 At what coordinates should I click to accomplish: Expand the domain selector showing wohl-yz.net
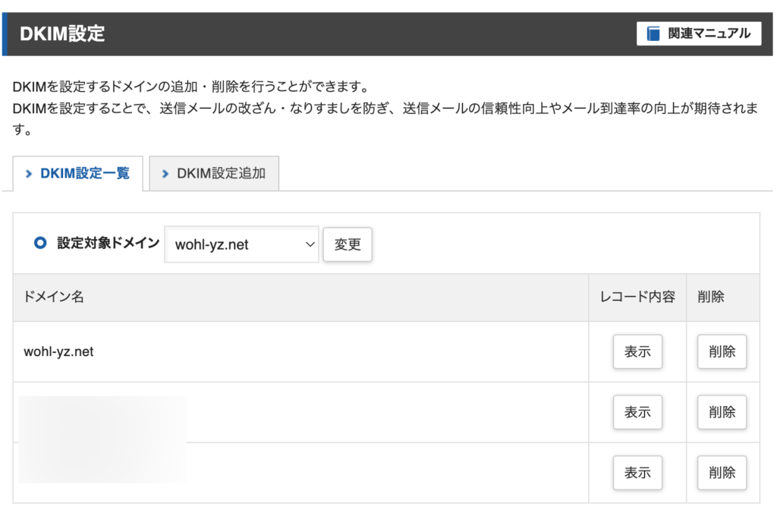(241, 244)
